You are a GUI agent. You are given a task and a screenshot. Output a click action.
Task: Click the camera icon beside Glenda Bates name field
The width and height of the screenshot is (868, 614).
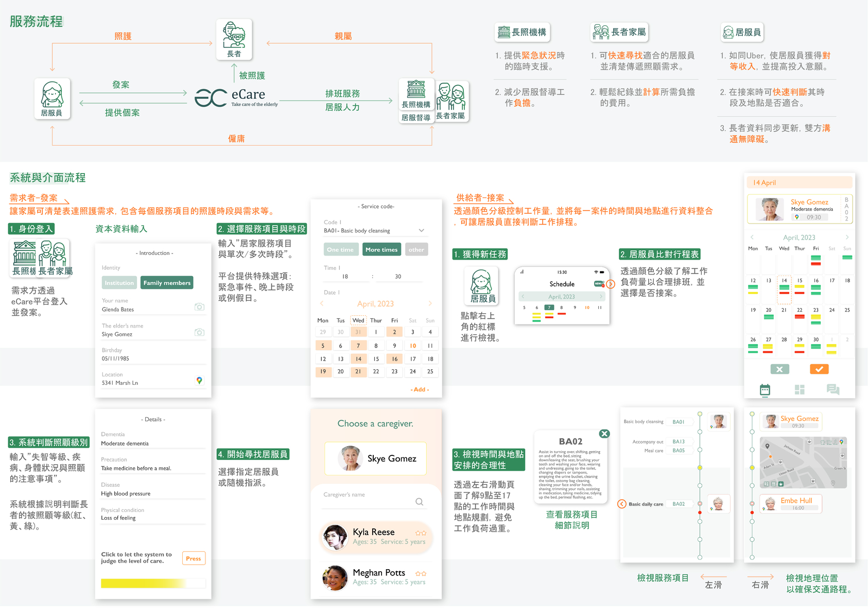[x=199, y=307]
